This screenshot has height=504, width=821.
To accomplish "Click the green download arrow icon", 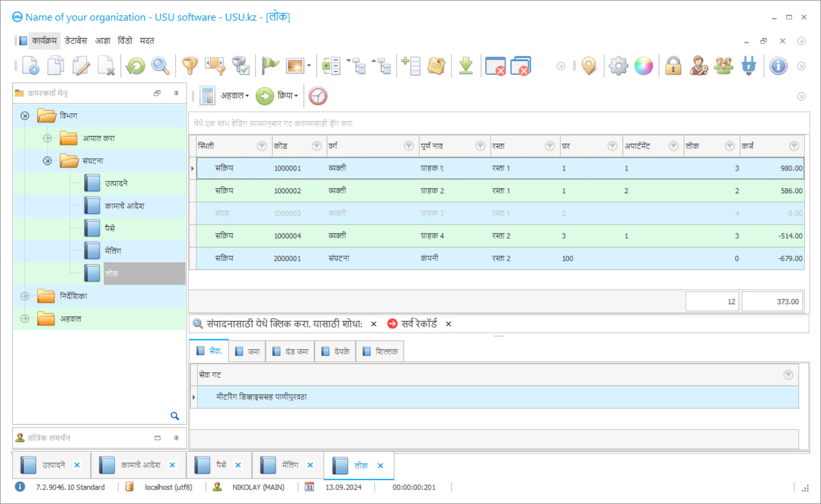I will click(466, 66).
